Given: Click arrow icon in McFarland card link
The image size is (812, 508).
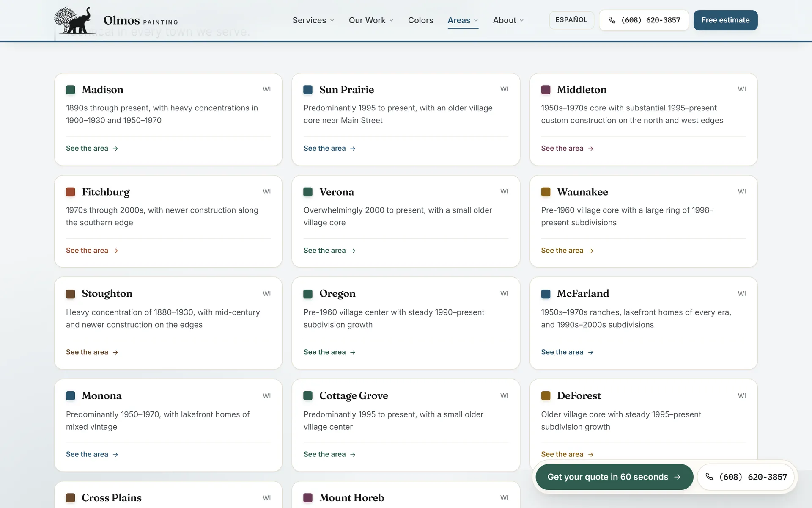Looking at the screenshot, I should 591,352.
